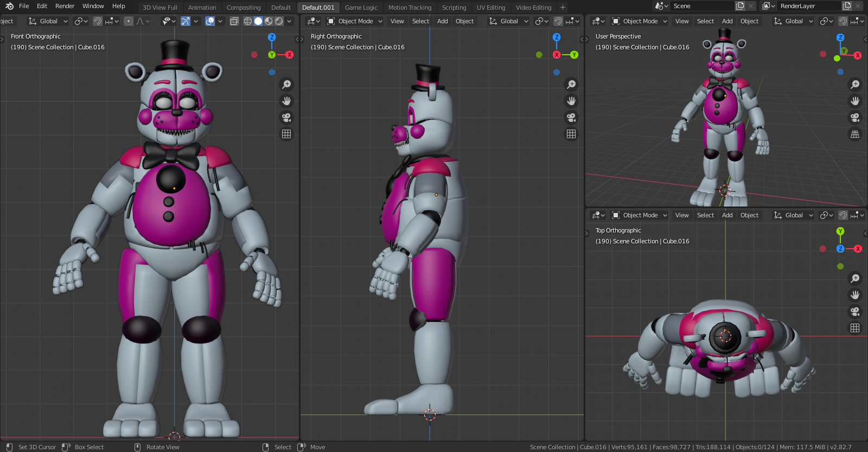Zoom icon in User Perspective viewport
868x452 pixels.
pos(855,85)
